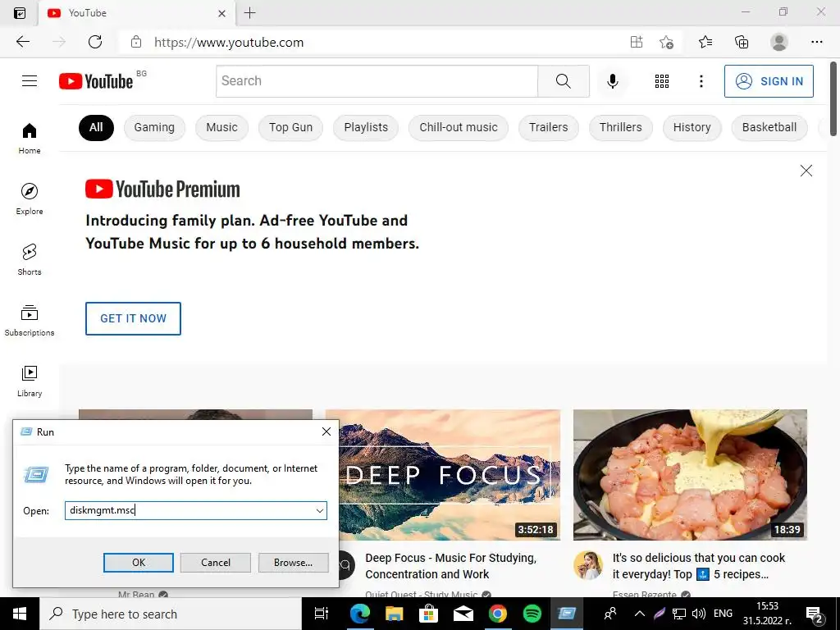This screenshot has height=630, width=840.
Task: Open a new browser tab
Action: pyautogui.click(x=249, y=13)
